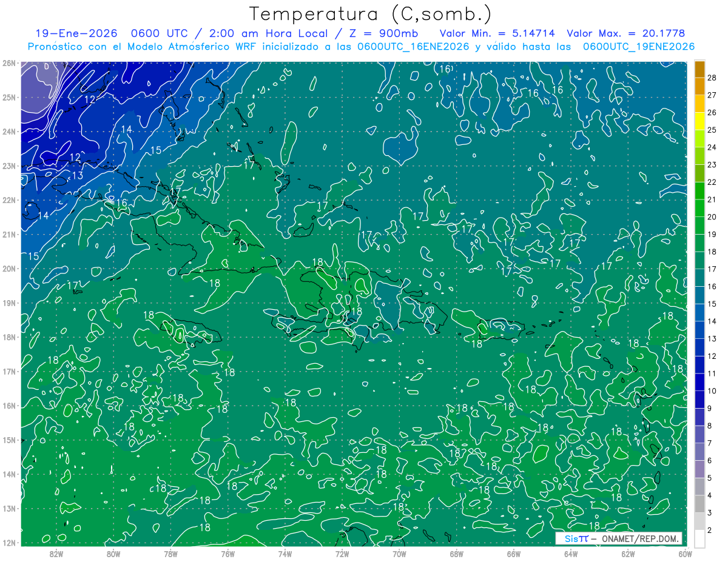Click the "15N" latitude axis label
728x562 pixels.
9,440
